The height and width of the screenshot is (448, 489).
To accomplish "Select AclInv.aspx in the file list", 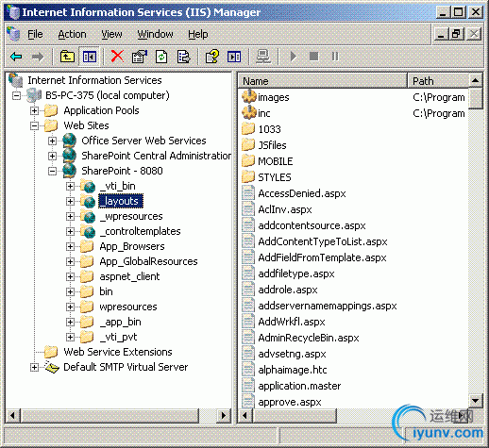I will (x=285, y=209).
